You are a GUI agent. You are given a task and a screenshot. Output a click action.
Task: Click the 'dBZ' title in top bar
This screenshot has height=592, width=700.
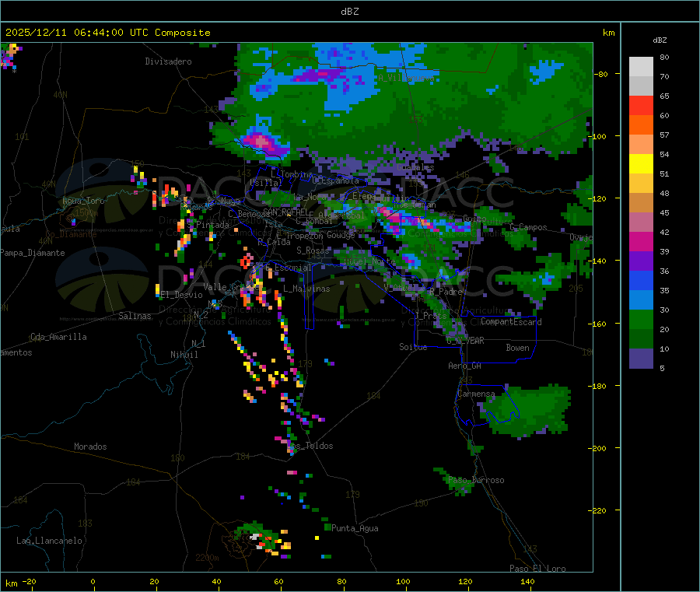coord(349,11)
